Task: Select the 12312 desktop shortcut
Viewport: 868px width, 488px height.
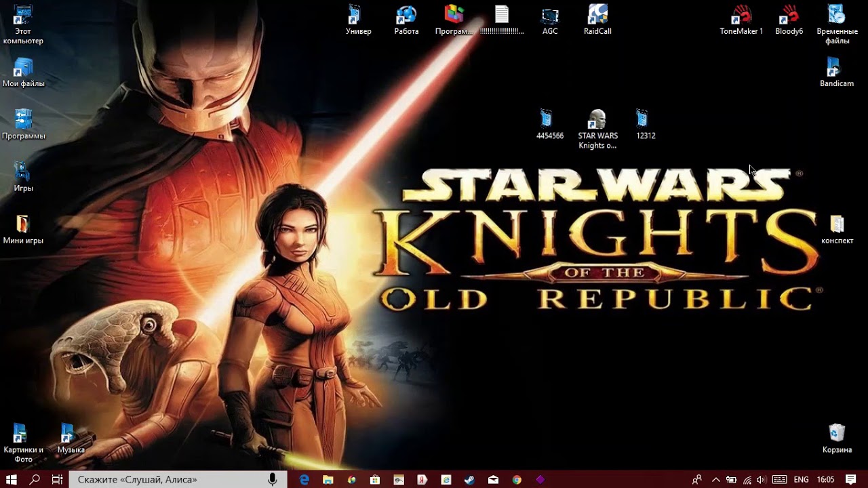Action: (645, 124)
